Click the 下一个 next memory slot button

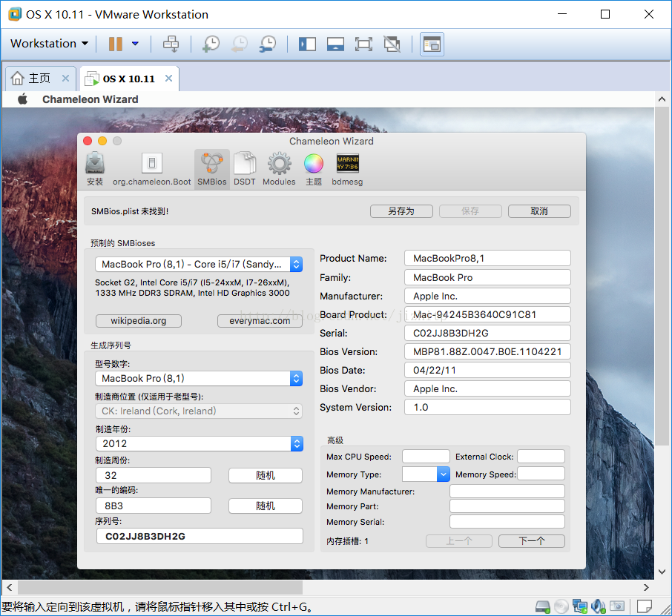(x=532, y=541)
